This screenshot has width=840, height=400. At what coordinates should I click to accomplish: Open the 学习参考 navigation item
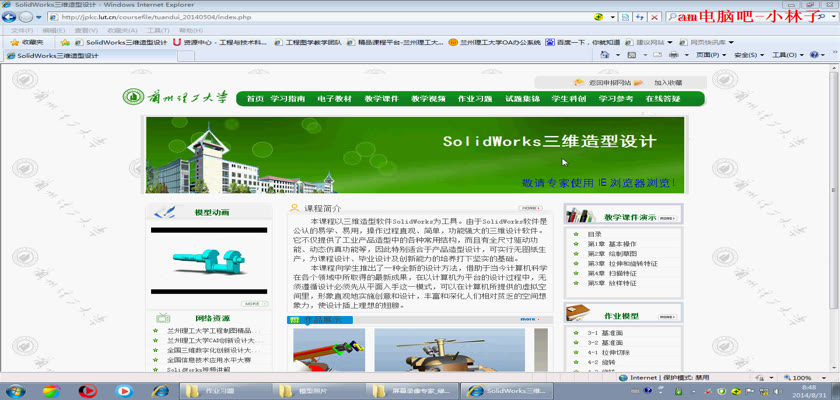pos(616,99)
